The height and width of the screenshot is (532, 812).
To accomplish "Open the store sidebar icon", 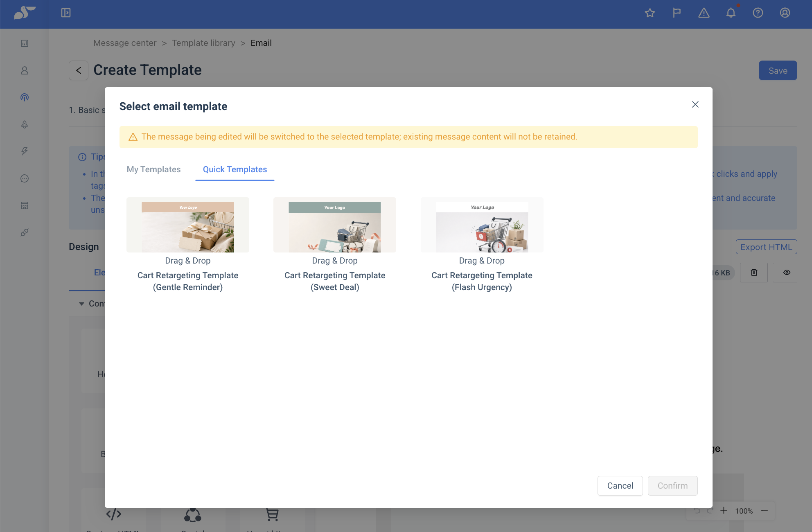I will tap(25, 205).
